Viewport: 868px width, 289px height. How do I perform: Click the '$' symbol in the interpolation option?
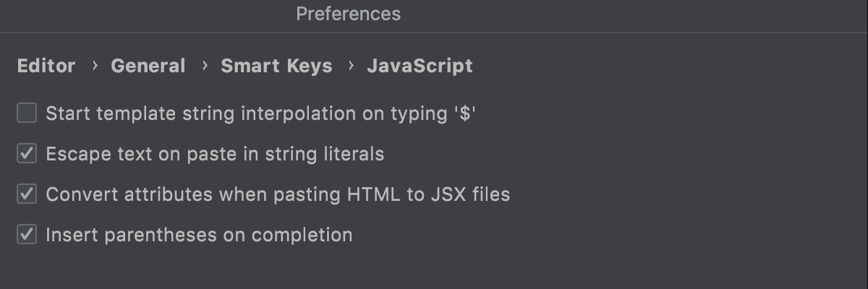466,113
